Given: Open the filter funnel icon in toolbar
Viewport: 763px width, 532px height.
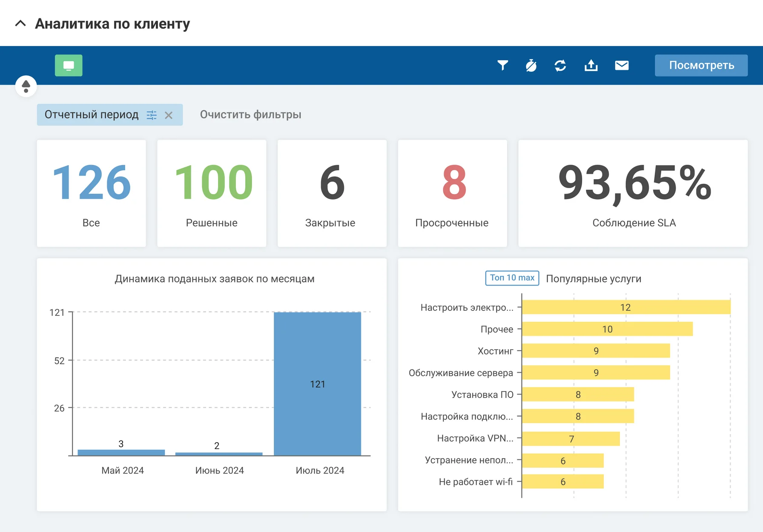Looking at the screenshot, I should click(502, 66).
